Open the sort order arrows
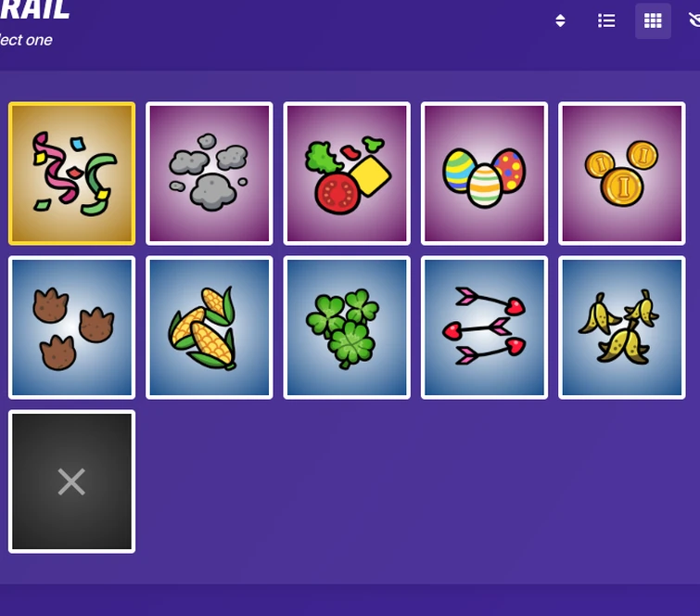700x616 pixels. [x=560, y=20]
